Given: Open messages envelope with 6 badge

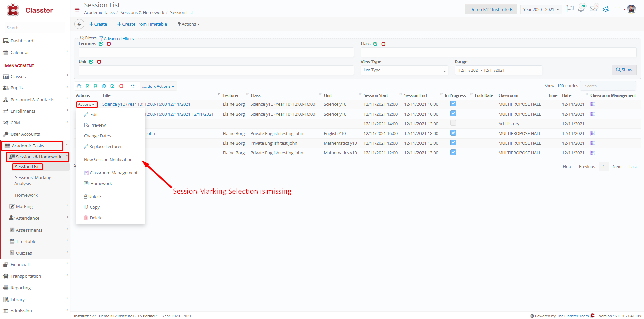Looking at the screenshot, I should click(x=593, y=9).
